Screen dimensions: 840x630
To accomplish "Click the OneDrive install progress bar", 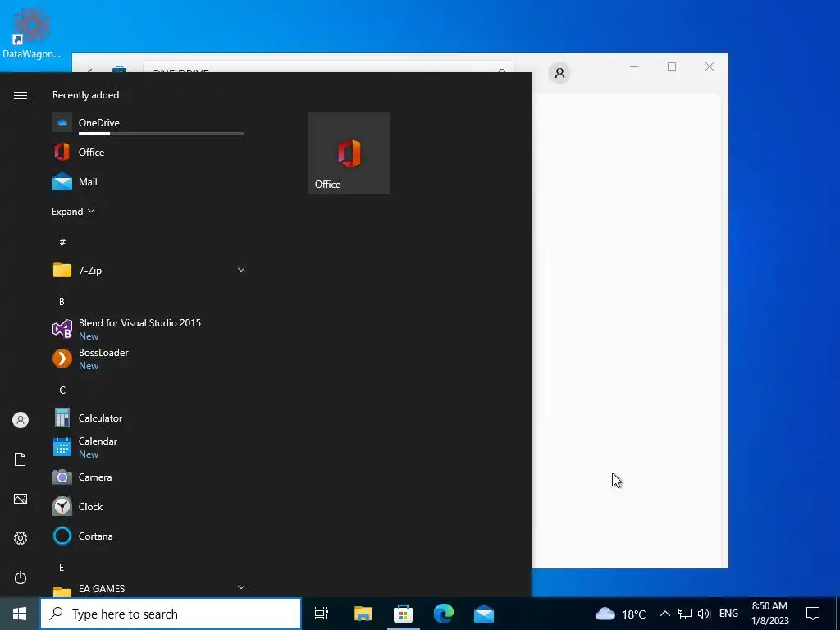I will 162,134.
